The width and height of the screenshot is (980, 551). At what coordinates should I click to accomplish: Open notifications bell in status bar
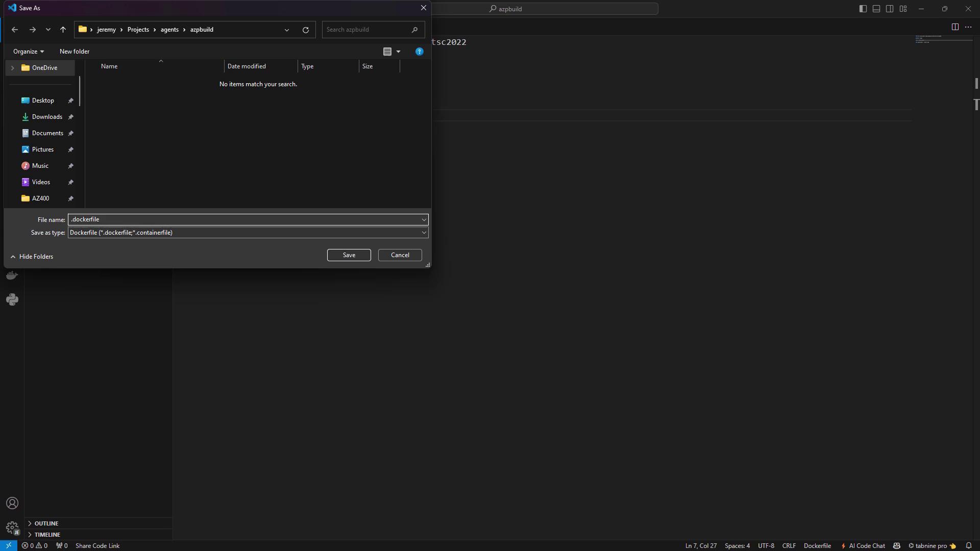click(968, 545)
